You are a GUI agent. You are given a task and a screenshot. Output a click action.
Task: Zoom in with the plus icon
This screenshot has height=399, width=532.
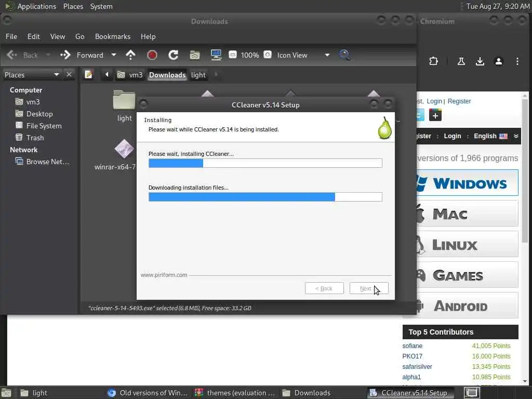[268, 55]
